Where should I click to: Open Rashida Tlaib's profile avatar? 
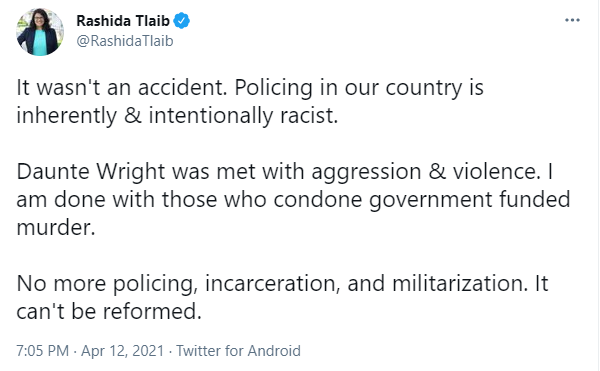[x=40, y=32]
